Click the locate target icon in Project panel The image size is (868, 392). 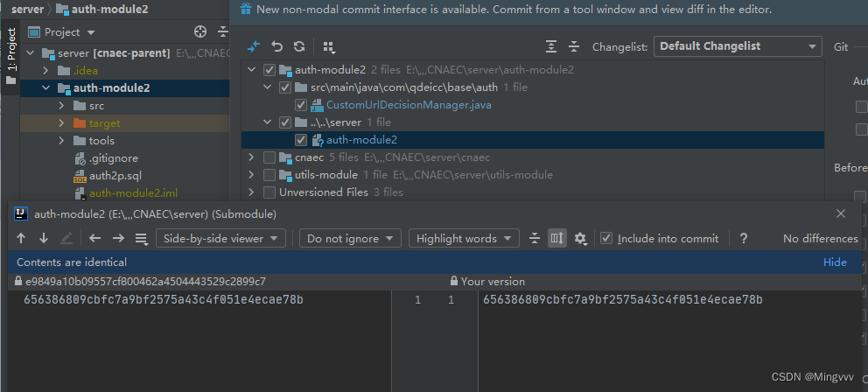(x=200, y=32)
